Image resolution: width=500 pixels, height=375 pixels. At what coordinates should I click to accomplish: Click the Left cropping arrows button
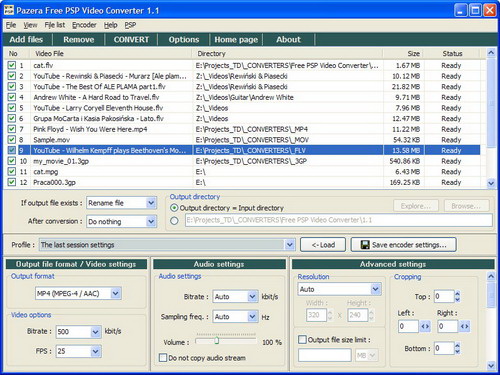pyautogui.click(x=425, y=326)
